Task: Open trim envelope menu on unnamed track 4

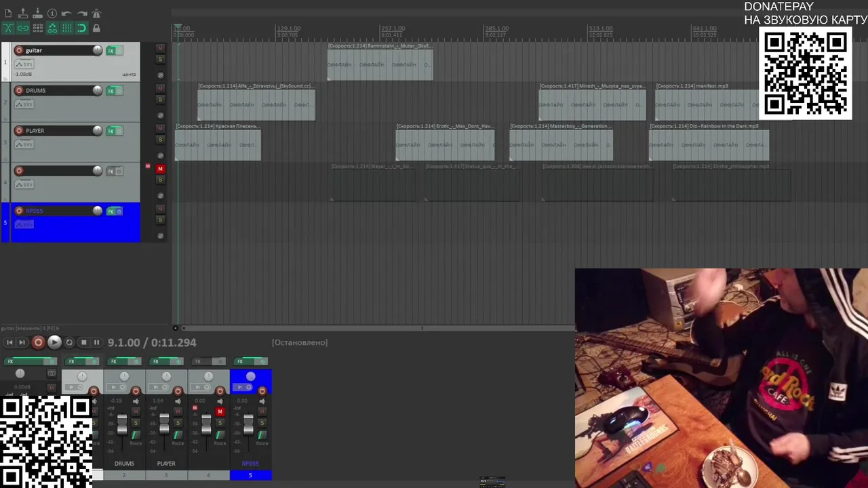Action: (x=24, y=184)
